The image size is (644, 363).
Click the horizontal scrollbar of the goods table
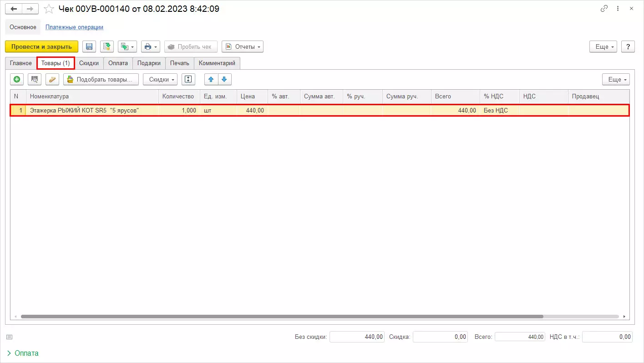282,316
